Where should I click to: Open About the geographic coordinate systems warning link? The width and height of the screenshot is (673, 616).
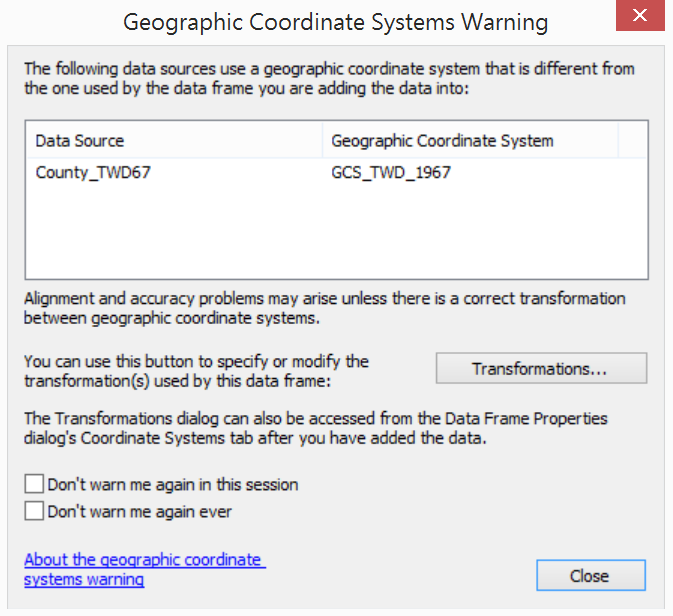point(145,569)
